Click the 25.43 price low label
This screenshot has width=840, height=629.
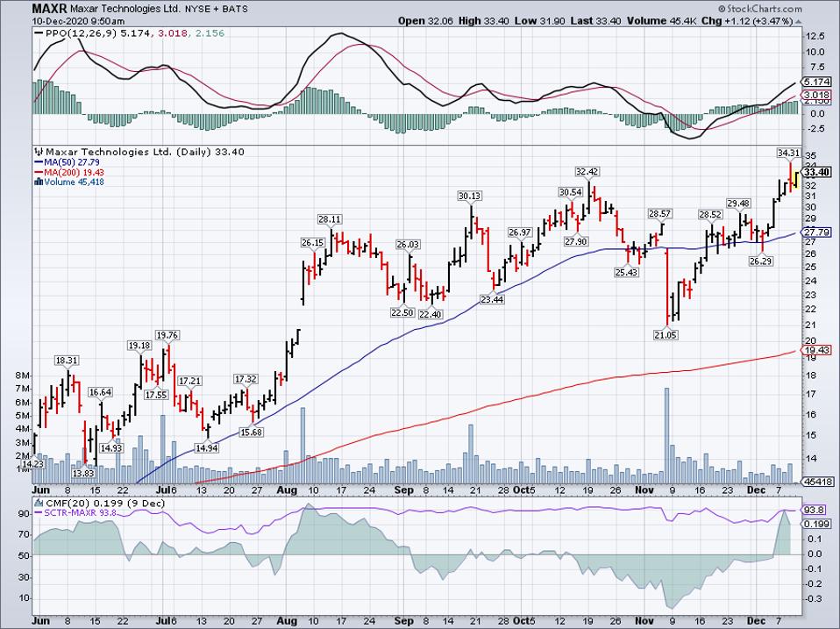point(625,272)
